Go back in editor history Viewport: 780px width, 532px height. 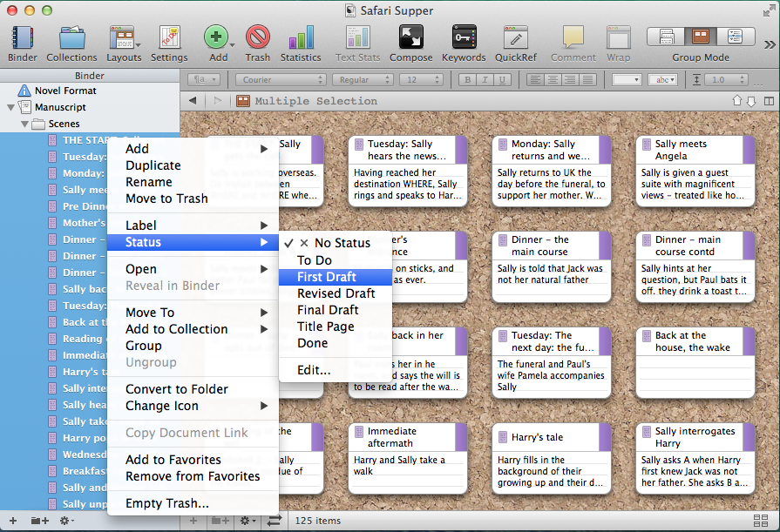point(193,101)
